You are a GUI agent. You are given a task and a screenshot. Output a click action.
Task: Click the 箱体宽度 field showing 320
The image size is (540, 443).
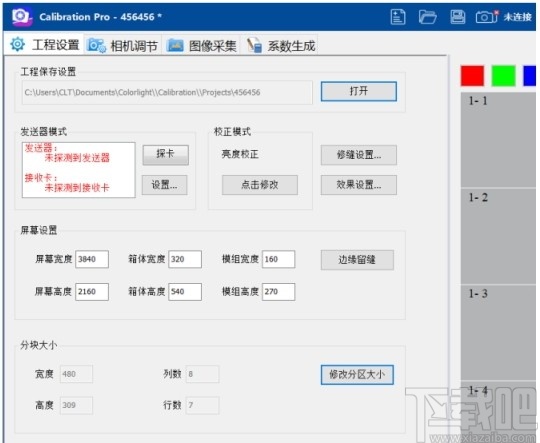(185, 259)
